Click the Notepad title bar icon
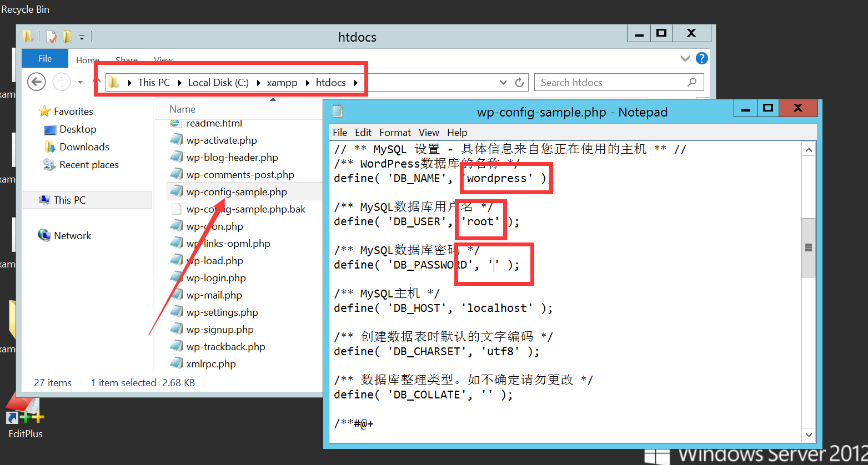 [338, 111]
